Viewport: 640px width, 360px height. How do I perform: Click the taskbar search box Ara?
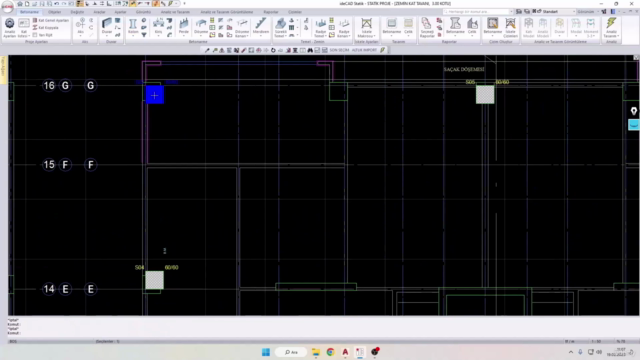(x=291, y=352)
